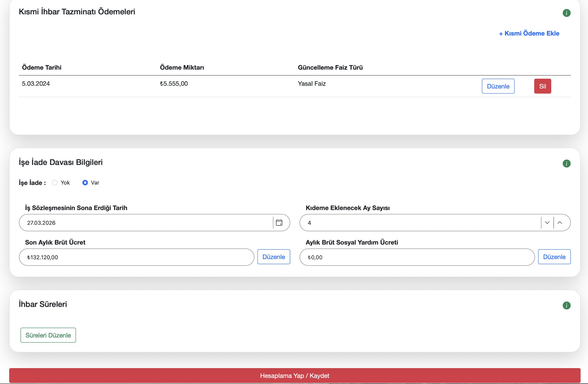Image resolution: width=588 pixels, height=384 pixels.
Task: Click Düzenle next to Son Aylık Brüt Ücret
Action: pyautogui.click(x=273, y=257)
